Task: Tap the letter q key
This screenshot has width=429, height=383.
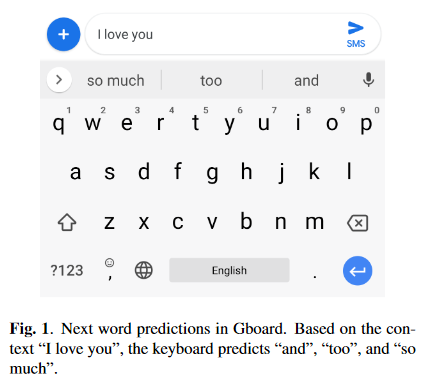Action: pyautogui.click(x=58, y=124)
